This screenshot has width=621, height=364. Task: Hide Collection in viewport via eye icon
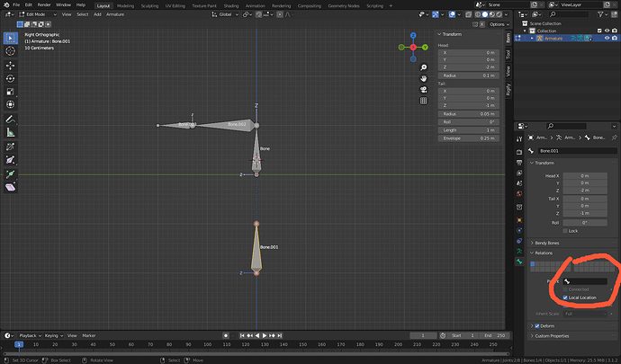pos(607,31)
